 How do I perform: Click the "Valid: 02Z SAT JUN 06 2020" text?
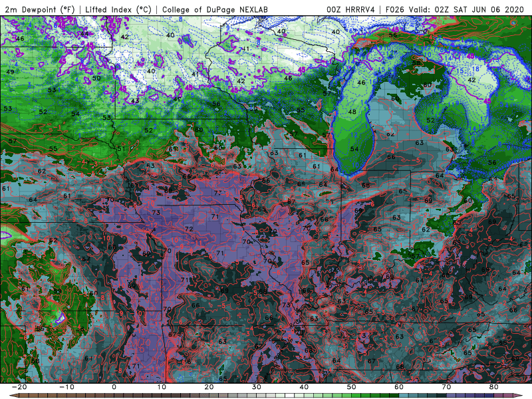467,9
